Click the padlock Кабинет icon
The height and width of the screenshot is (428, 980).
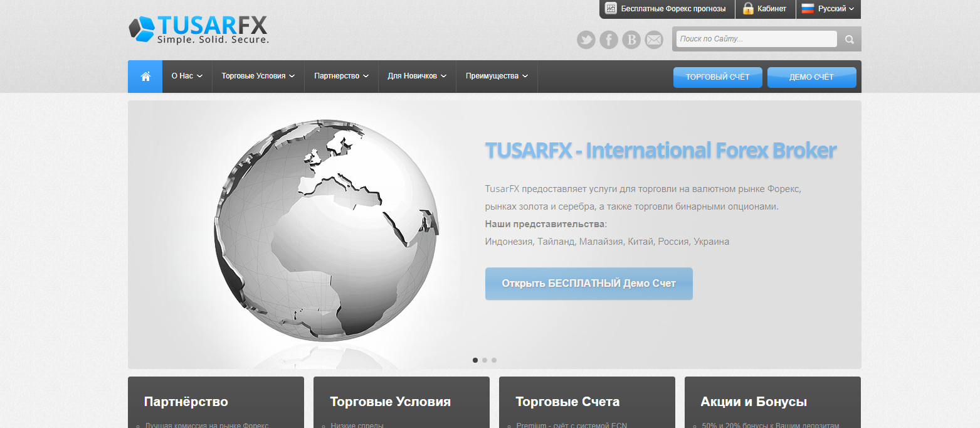748,9
